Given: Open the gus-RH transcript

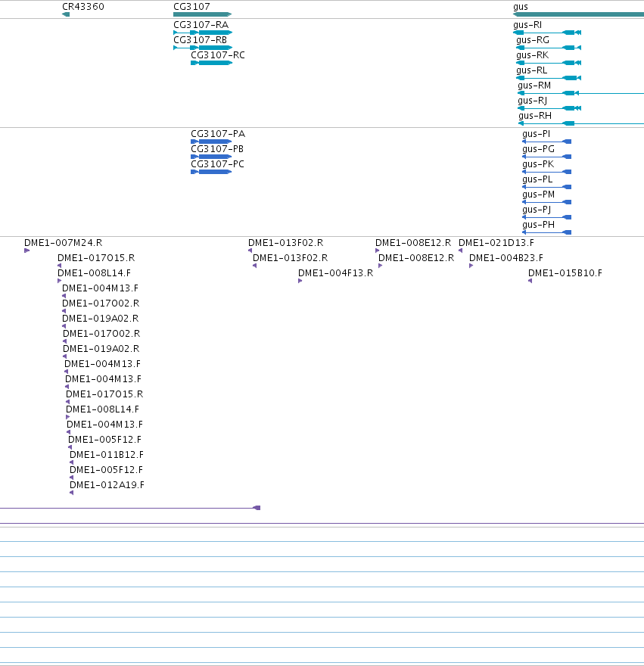Looking at the screenshot, I should pos(581,123).
